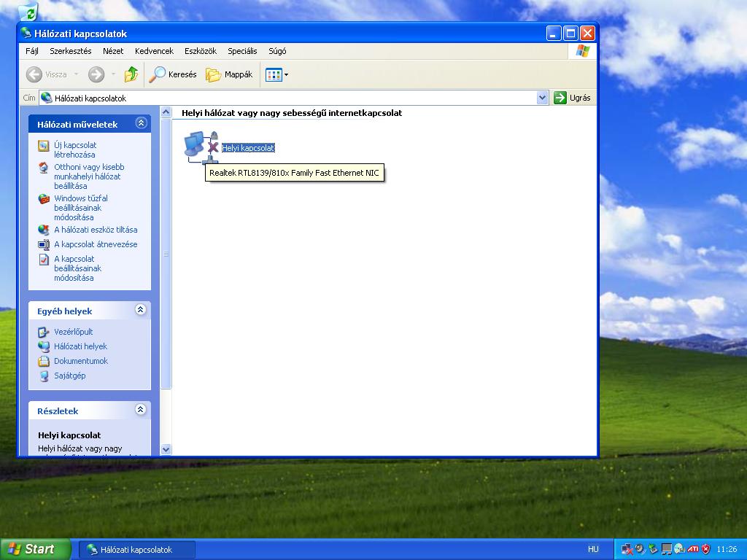
Task: Click Otthoni vagy kisebb munkahelyi hálózat beállítása
Action: coord(89,176)
